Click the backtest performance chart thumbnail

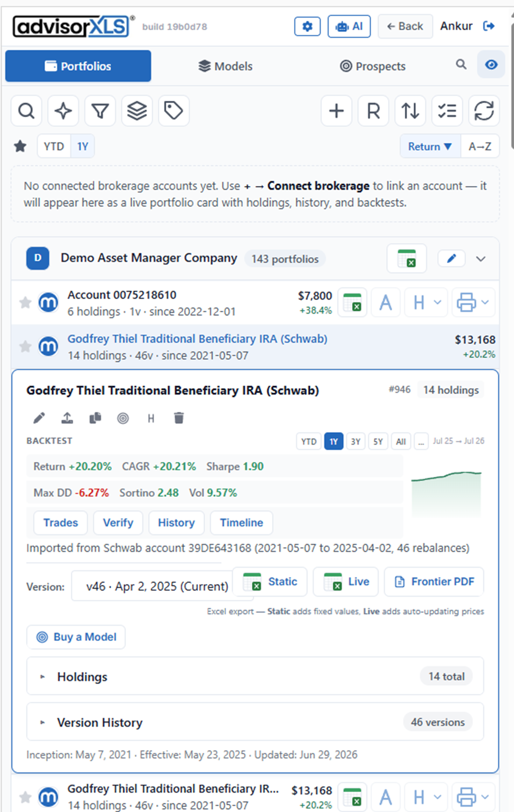click(x=446, y=493)
